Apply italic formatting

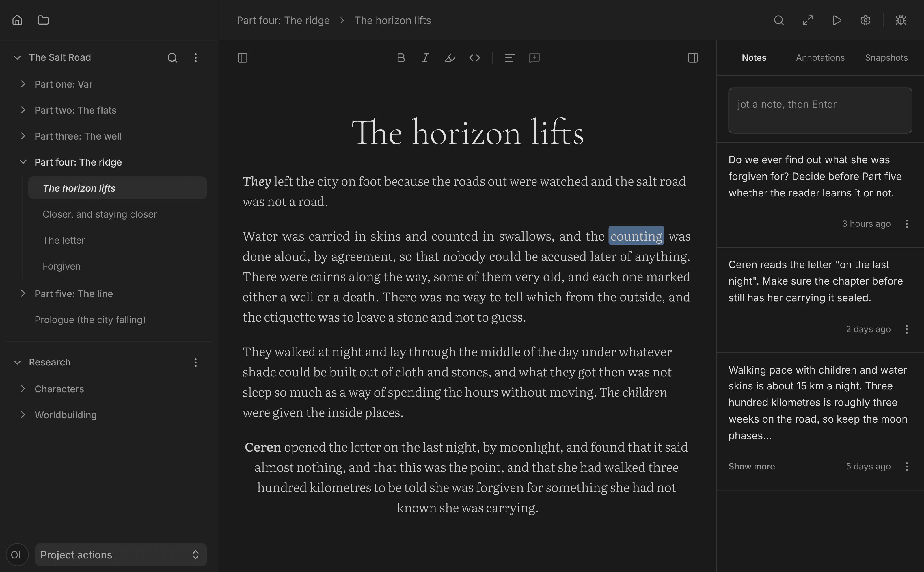425,57
